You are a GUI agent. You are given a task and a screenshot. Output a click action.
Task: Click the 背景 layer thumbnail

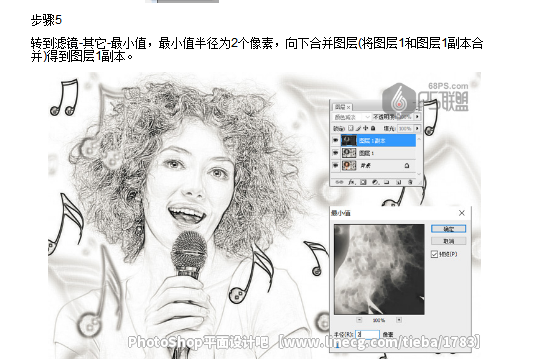coord(349,165)
